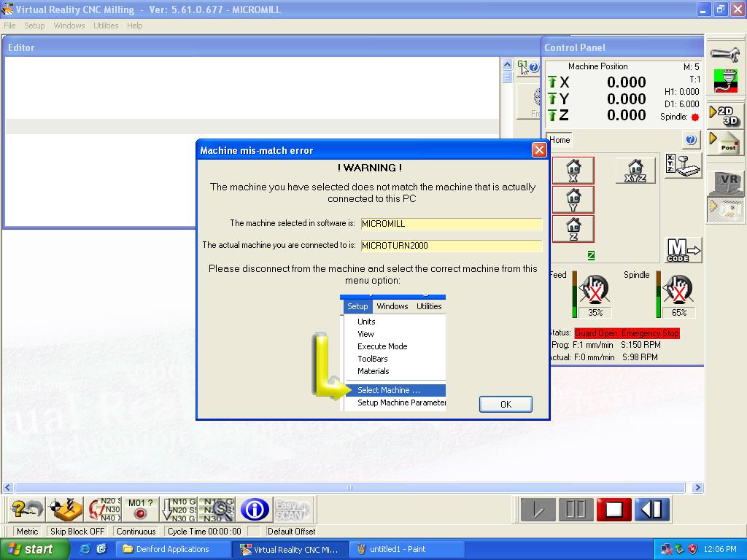Open the XYZ jog control icon

click(683, 166)
